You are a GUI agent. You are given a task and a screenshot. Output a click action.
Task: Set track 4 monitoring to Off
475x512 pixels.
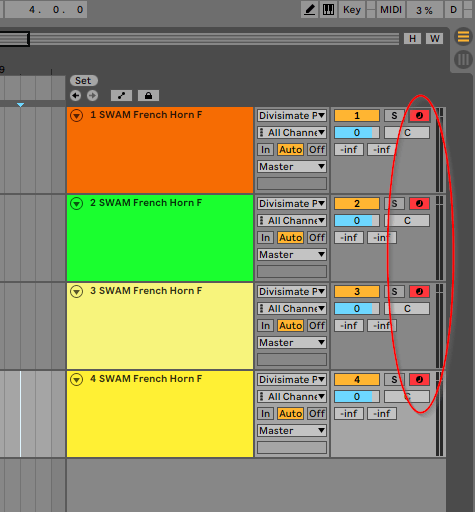(x=317, y=414)
